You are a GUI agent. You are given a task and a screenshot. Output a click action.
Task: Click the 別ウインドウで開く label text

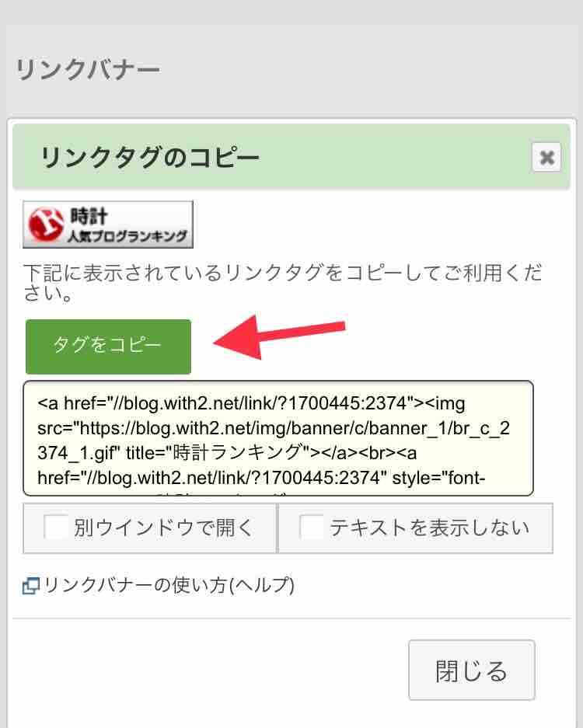[163, 528]
